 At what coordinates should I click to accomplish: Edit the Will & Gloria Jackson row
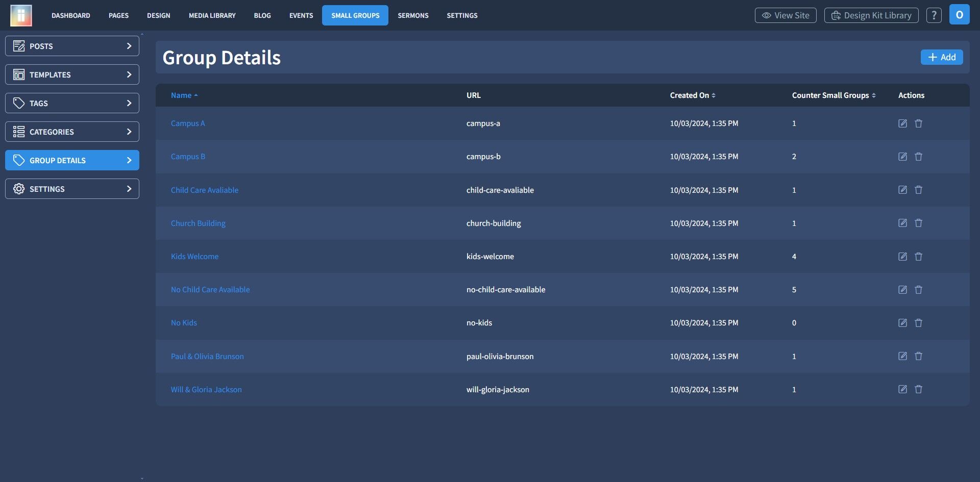coord(902,389)
